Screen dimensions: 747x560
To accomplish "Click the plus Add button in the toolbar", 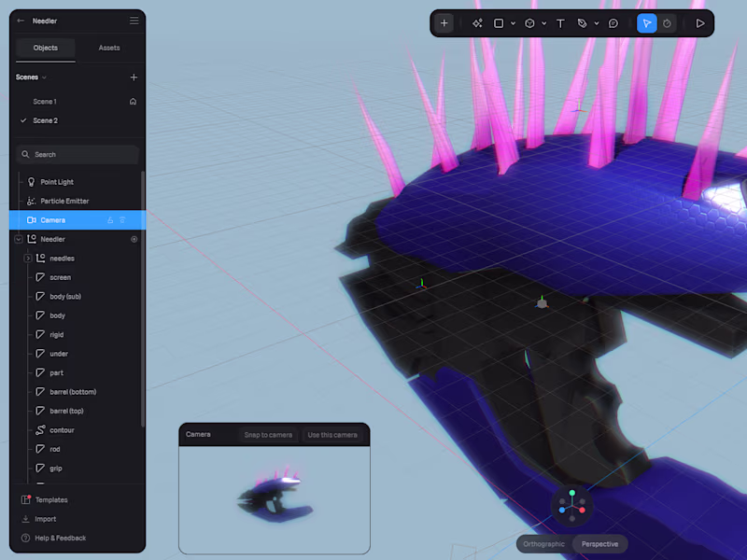I will pos(444,22).
